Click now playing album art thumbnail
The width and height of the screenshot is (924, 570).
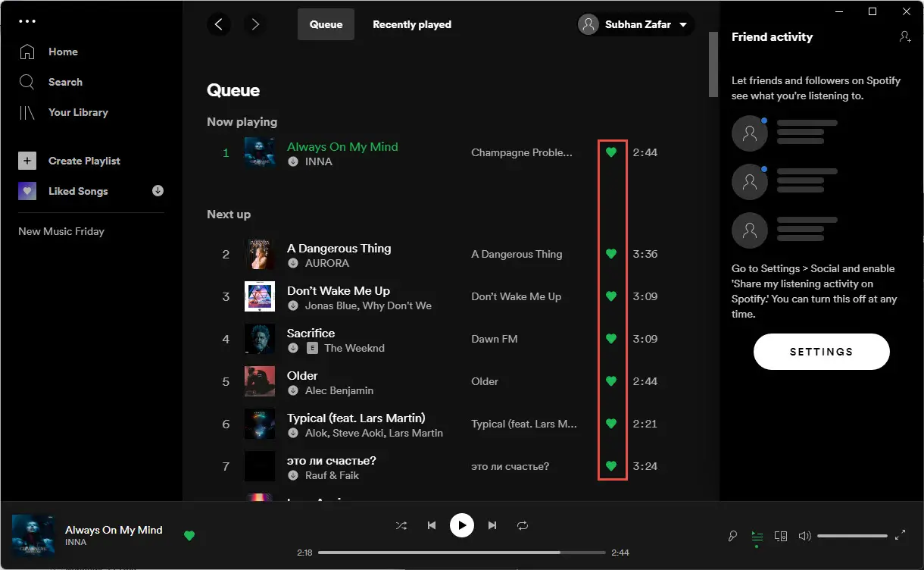(x=33, y=536)
